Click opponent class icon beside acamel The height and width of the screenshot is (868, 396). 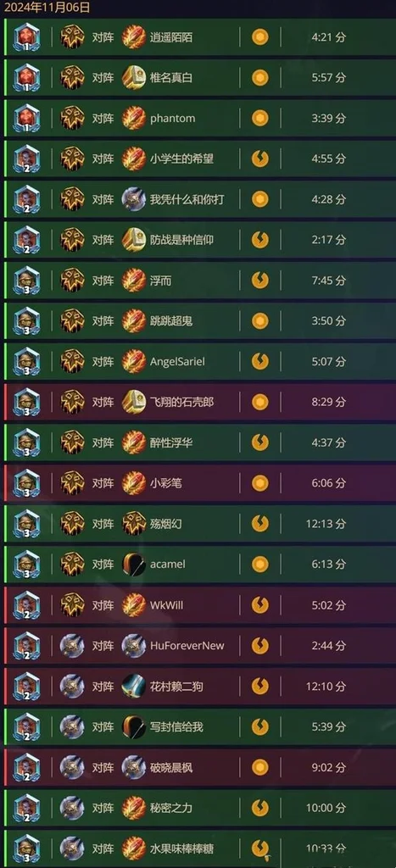(x=133, y=564)
